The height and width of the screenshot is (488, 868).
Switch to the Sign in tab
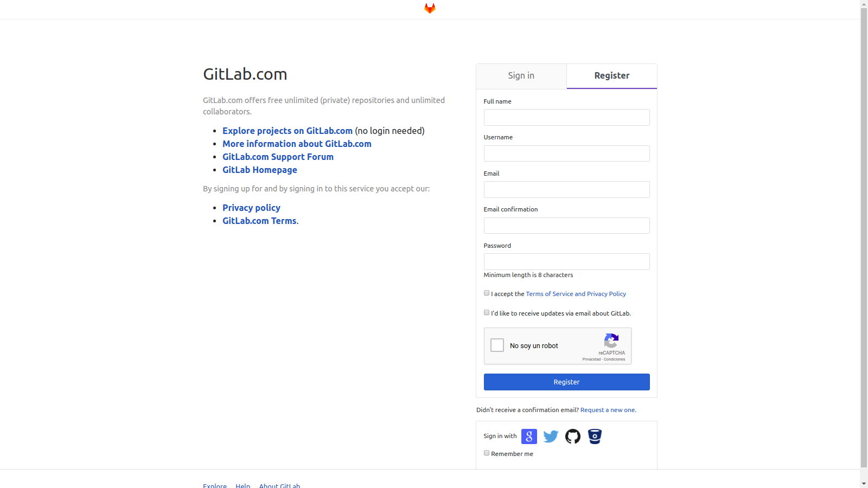click(x=521, y=76)
